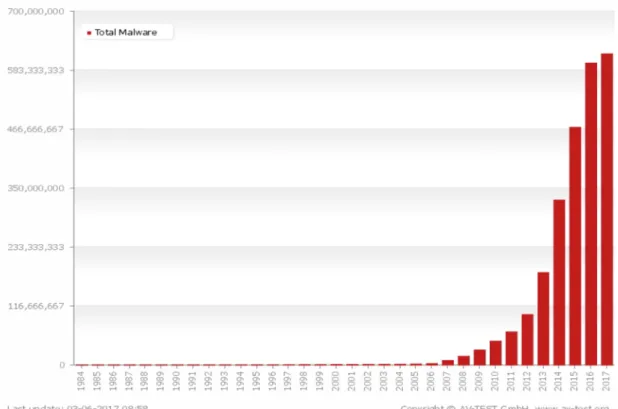Click the 1994 x-axis year label
This screenshot has width=618, height=409.
click(240, 381)
